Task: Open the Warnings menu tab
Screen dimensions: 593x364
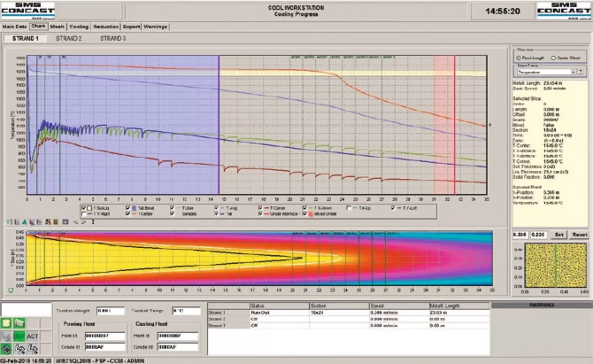Action: (x=155, y=26)
